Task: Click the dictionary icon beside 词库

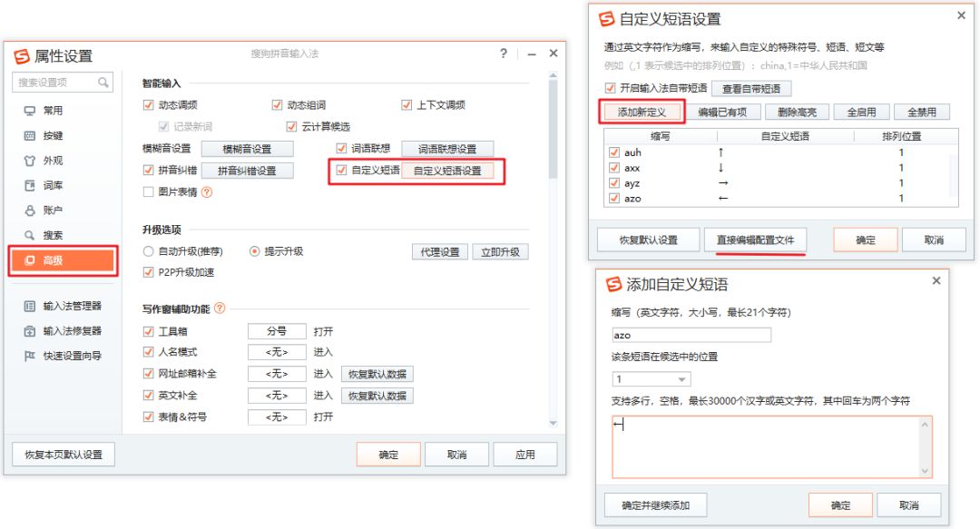Action: point(29,186)
